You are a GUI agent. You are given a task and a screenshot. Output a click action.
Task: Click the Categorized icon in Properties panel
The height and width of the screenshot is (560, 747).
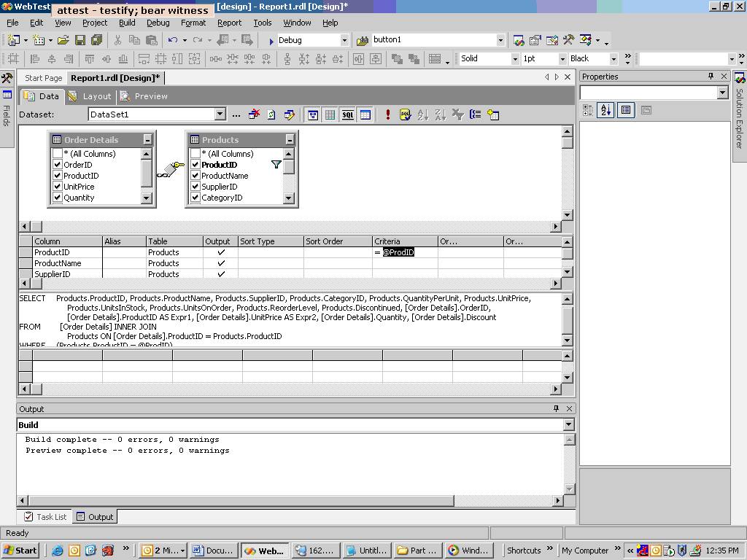pos(588,111)
